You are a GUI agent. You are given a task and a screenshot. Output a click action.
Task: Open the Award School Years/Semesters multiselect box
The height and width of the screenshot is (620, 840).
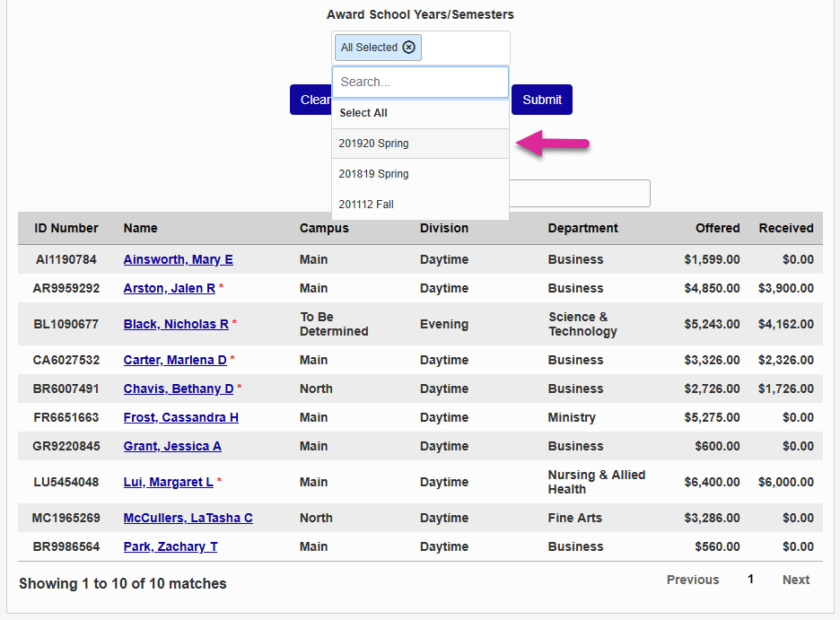tap(421, 48)
